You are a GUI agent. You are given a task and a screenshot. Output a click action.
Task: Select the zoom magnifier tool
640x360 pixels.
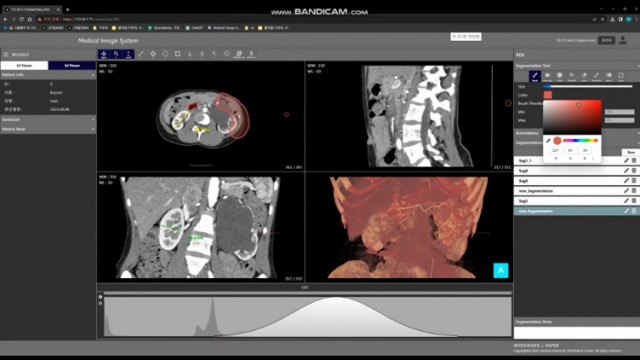116,54
